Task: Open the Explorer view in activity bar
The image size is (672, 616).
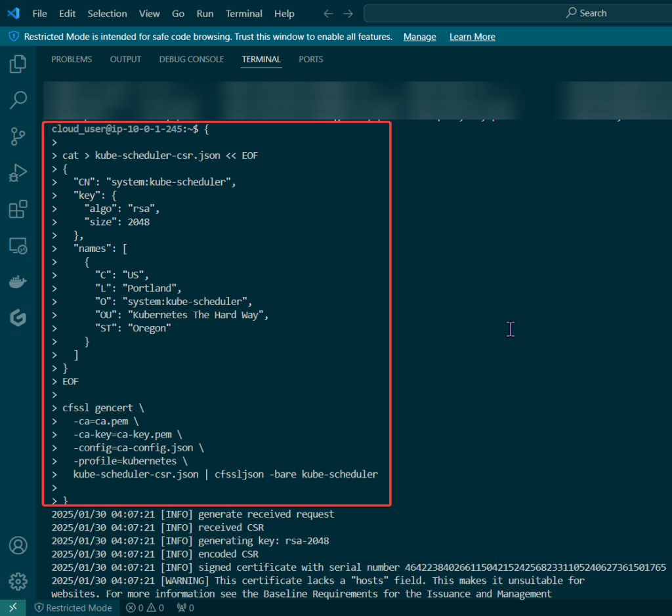Action: [x=18, y=64]
